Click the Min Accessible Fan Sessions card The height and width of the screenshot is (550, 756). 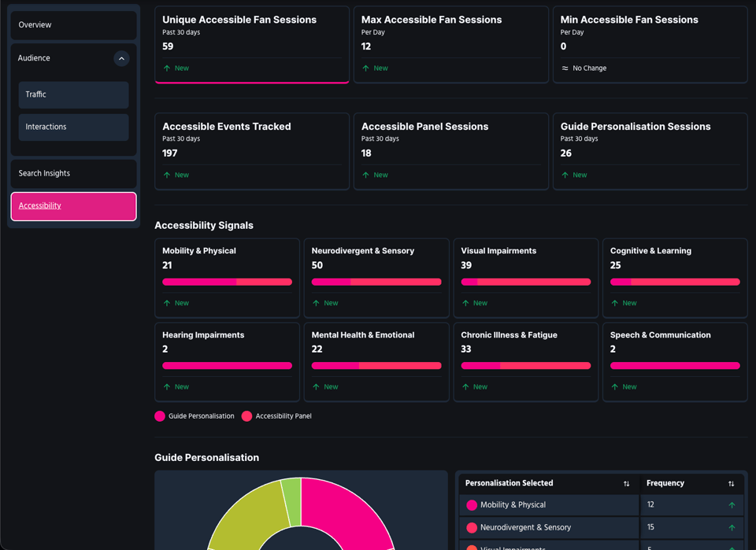click(650, 44)
